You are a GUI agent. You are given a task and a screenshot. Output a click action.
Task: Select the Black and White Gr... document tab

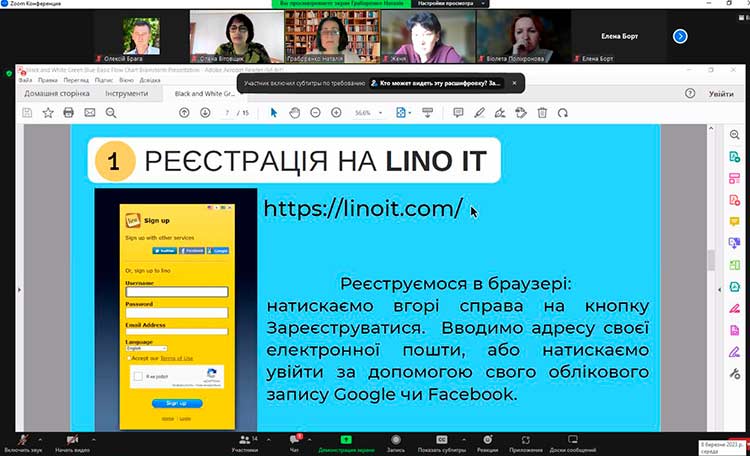coord(205,93)
